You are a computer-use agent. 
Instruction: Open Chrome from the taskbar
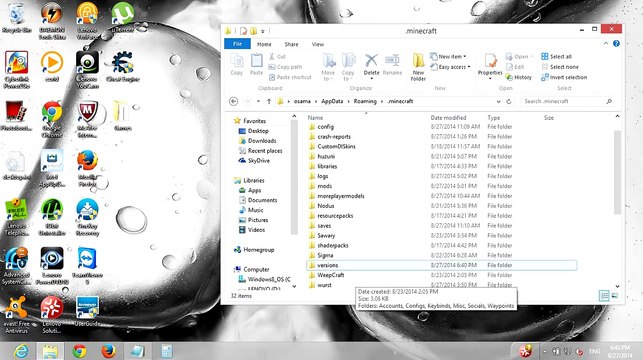click(80, 351)
